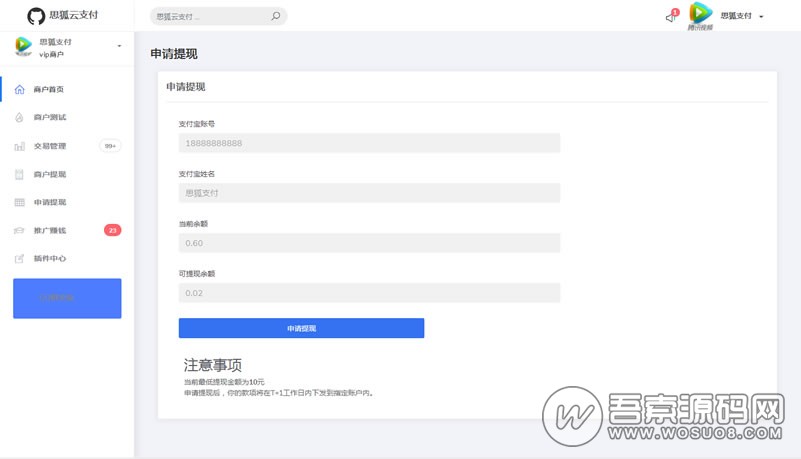Click the 99+ badge on 交易管理
The width and height of the screenshot is (801, 459).
tap(110, 146)
